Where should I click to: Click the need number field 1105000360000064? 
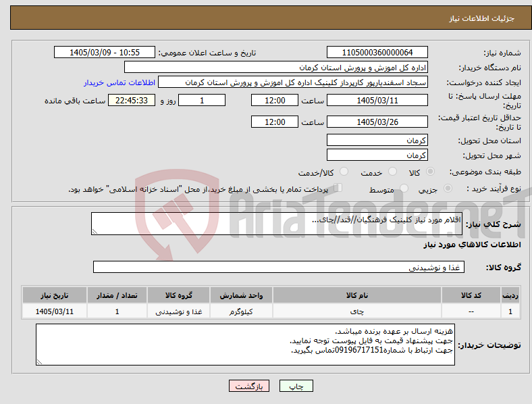[x=377, y=52]
